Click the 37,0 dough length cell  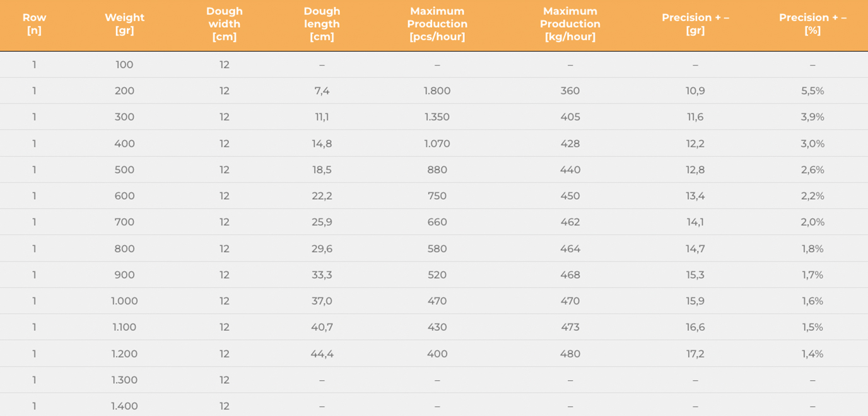coord(322,301)
